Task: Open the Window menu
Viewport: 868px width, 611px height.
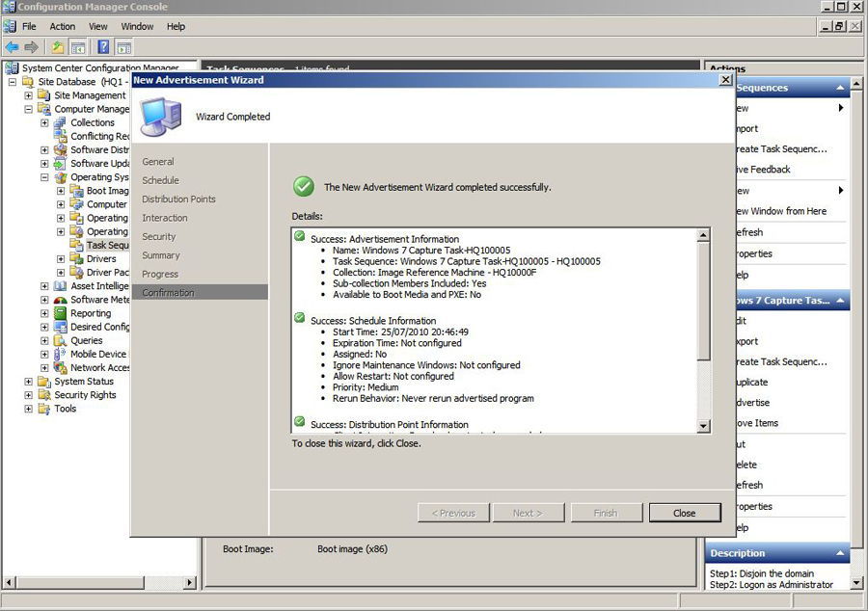Action: tap(137, 27)
